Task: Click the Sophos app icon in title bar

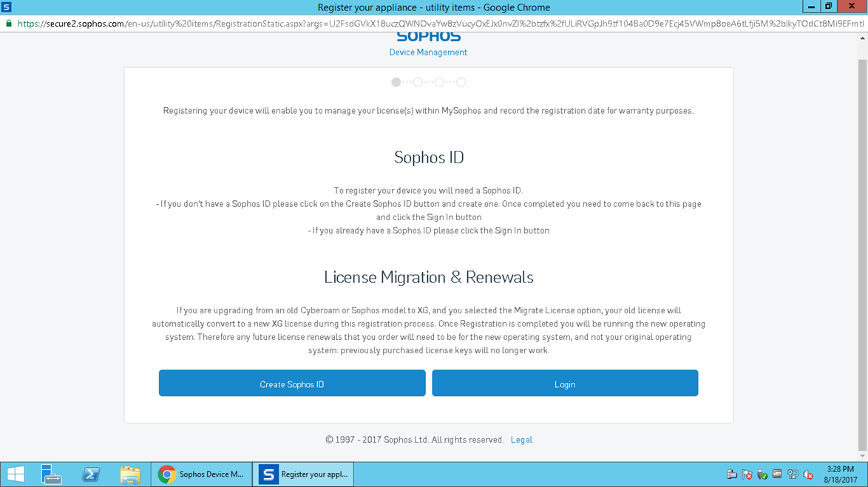Action: click(x=7, y=7)
